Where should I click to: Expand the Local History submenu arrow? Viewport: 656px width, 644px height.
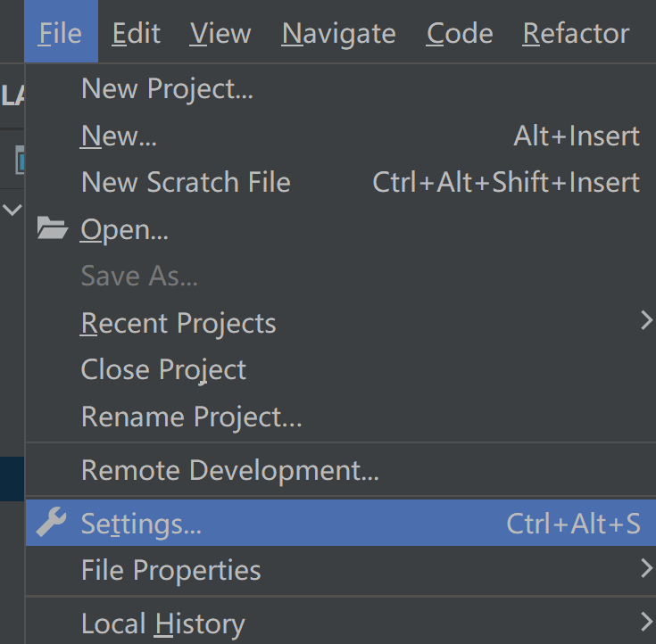coord(647,622)
